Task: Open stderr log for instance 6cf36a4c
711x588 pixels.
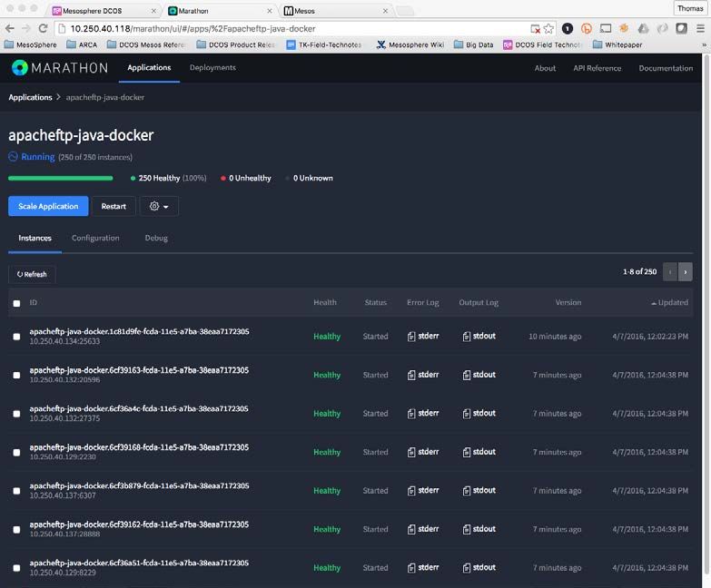Action: click(x=422, y=413)
